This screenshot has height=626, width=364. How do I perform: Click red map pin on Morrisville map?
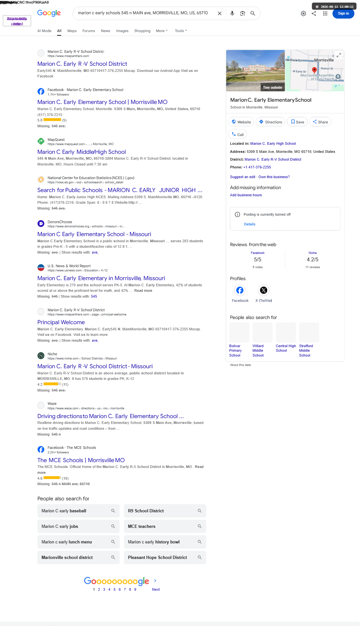pyautogui.click(x=314, y=70)
